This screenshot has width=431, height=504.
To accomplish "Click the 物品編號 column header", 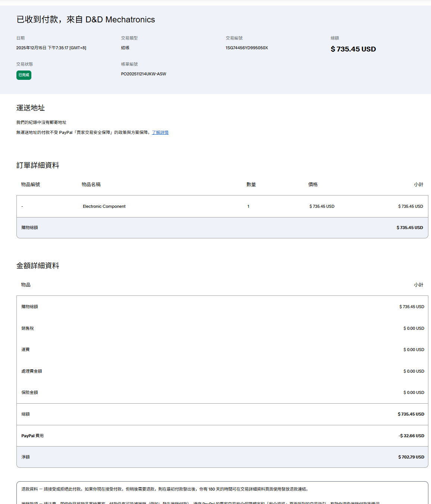I will [31, 184].
